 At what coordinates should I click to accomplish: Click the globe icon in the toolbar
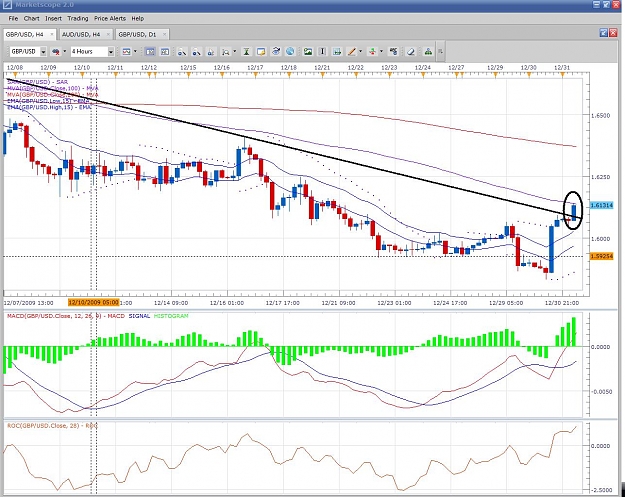click(290, 52)
